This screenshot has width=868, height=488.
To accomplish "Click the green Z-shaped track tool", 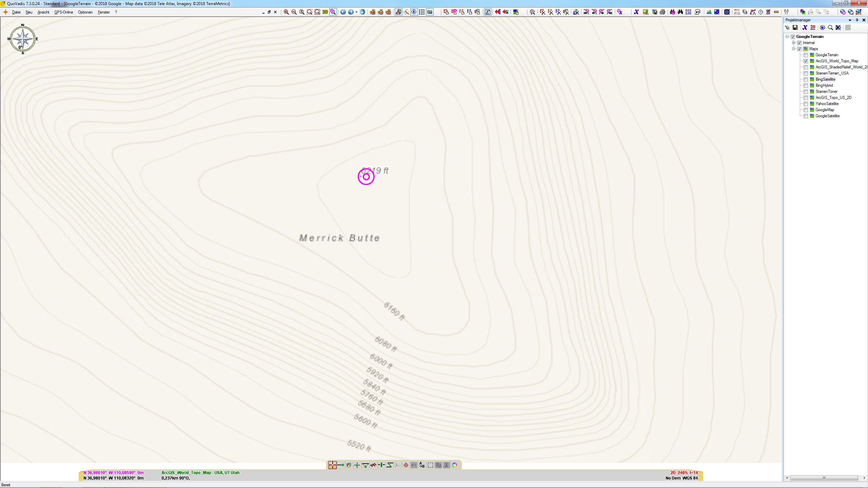I will click(x=390, y=465).
